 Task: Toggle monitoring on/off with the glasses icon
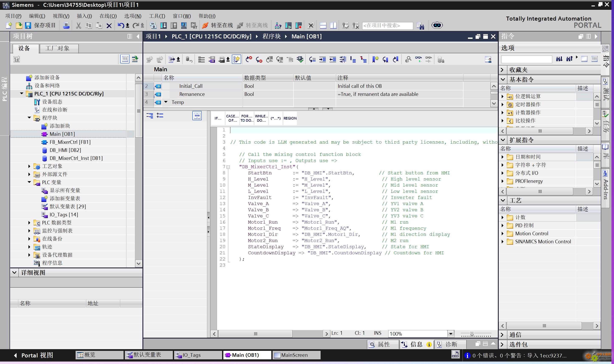click(x=418, y=59)
